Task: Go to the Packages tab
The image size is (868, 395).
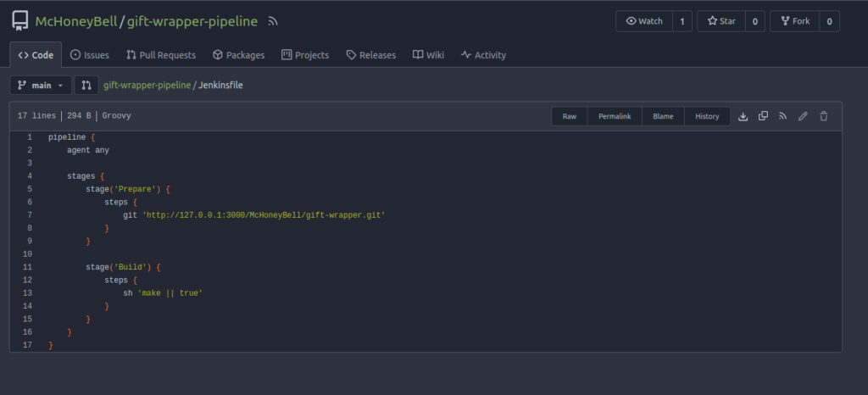Action: [x=238, y=55]
